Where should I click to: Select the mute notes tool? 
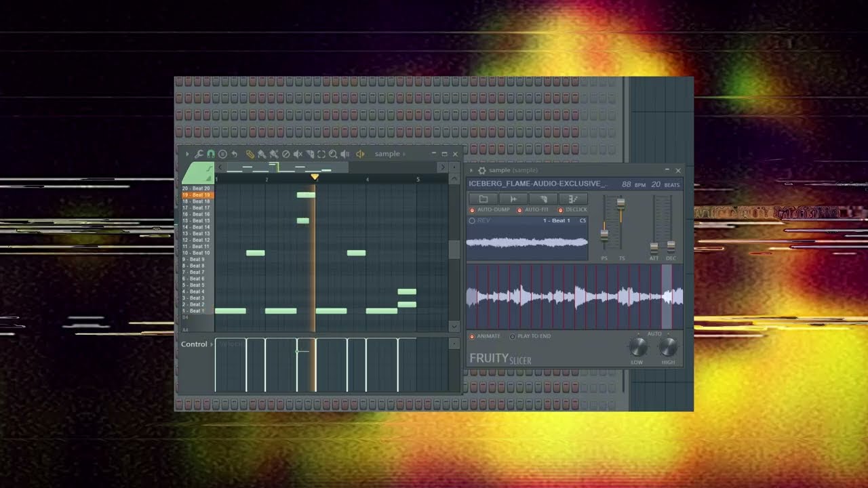pyautogui.click(x=298, y=155)
